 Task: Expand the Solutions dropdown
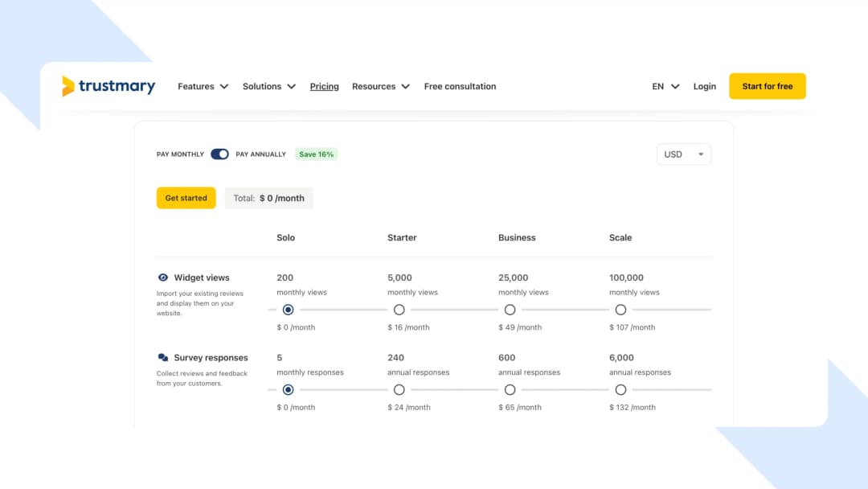pos(268,86)
